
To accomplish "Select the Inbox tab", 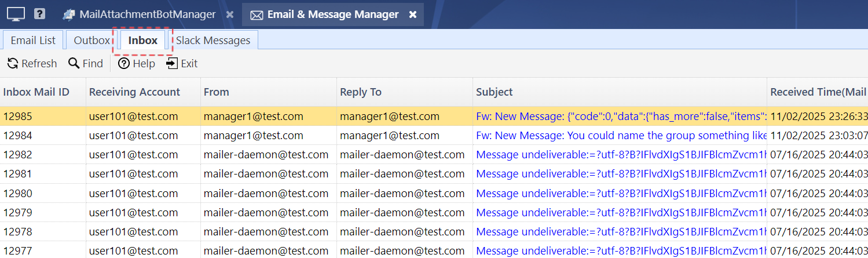I will [143, 40].
